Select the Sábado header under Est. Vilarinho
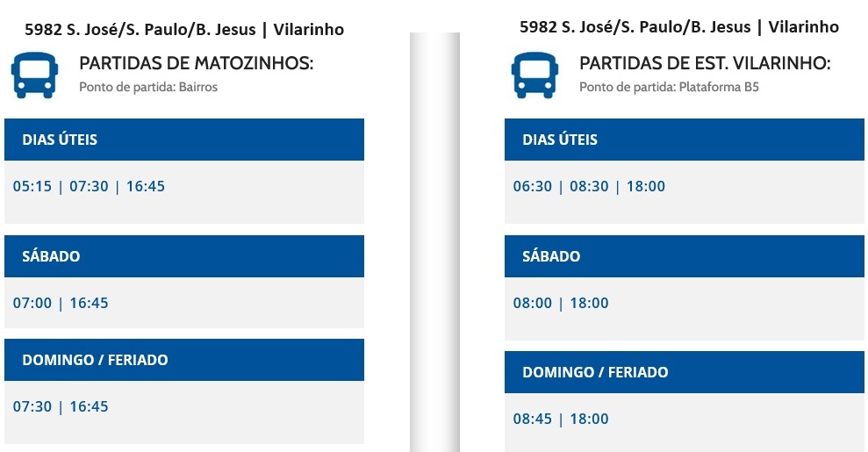Screen dimensions: 868x452 point(685,256)
